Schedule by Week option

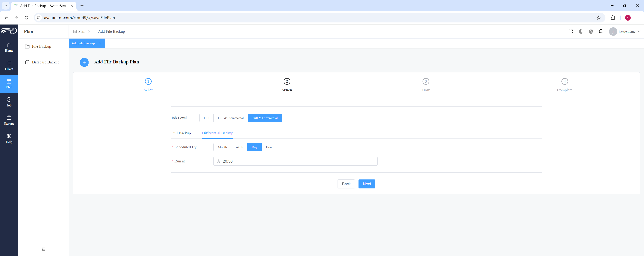(x=239, y=147)
